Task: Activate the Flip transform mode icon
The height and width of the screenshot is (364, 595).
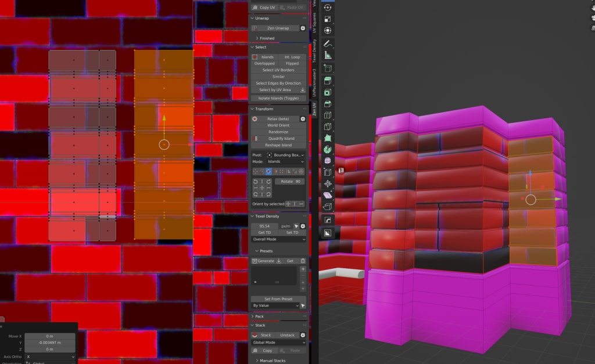Action: (275, 171)
